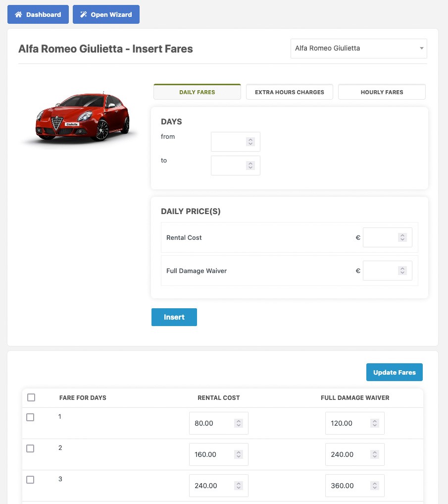Viewport: 448px width, 504px height.
Task: Open the Hourly Fares tab
Action: coord(382,92)
